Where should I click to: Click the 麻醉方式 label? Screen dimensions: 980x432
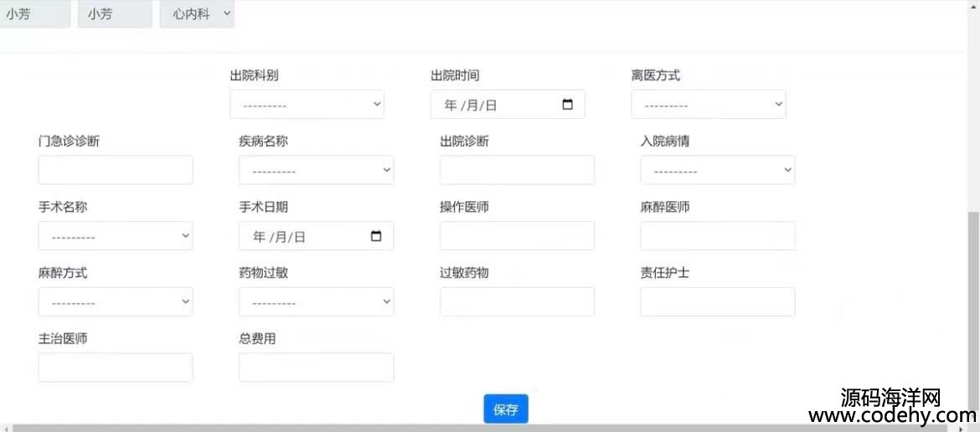(x=63, y=273)
